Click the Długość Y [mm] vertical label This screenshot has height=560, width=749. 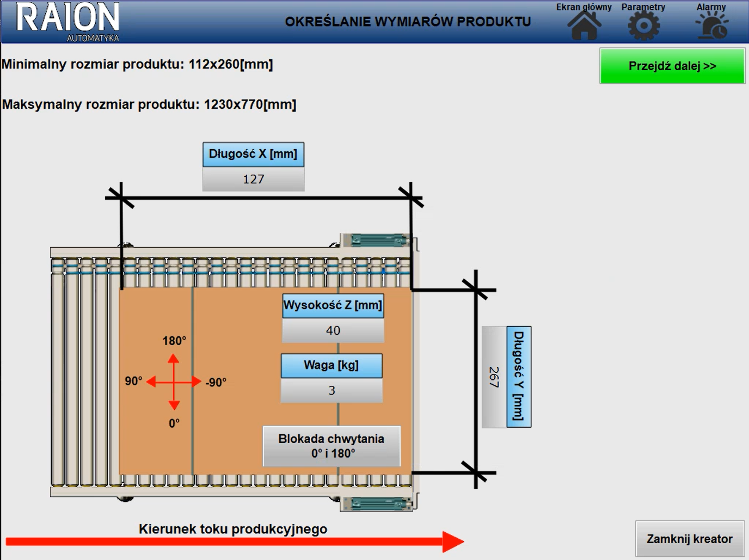(x=519, y=377)
